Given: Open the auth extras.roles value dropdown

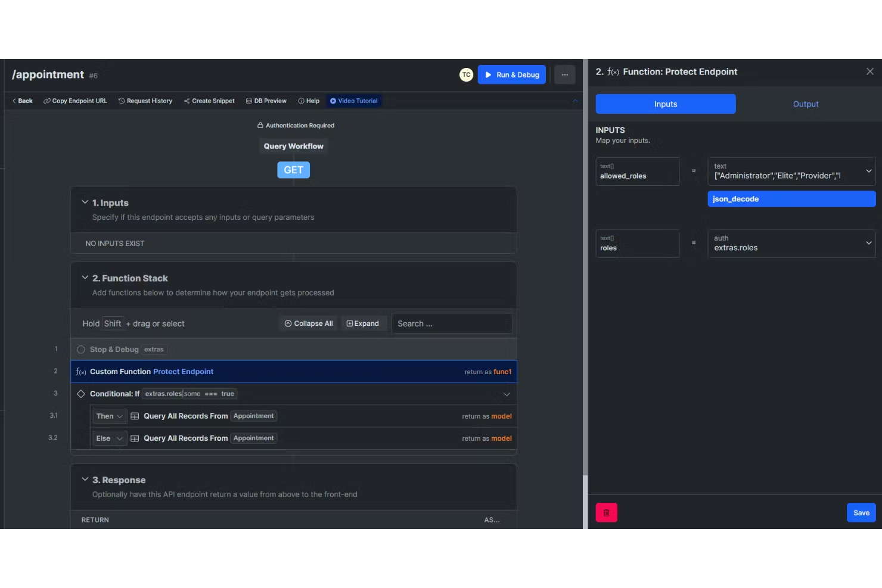Looking at the screenshot, I should pyautogui.click(x=868, y=243).
